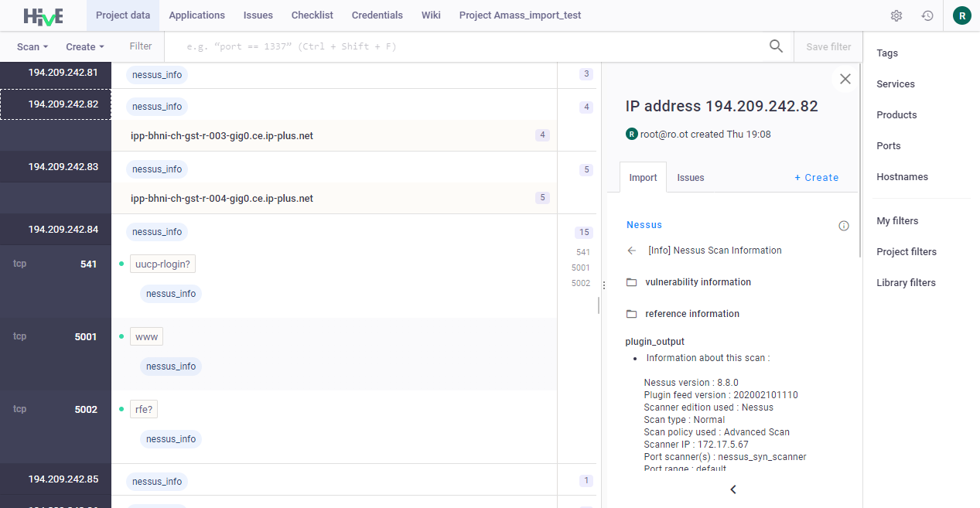Viewport: 980px width, 508px height.
Task: Open the Scan dropdown
Action: [32, 47]
